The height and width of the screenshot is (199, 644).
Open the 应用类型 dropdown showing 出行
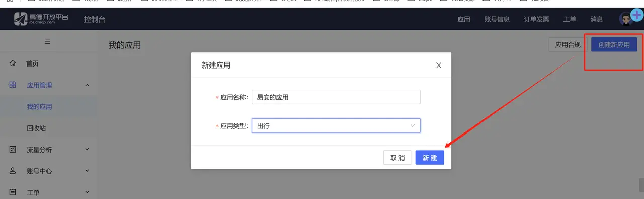(336, 125)
